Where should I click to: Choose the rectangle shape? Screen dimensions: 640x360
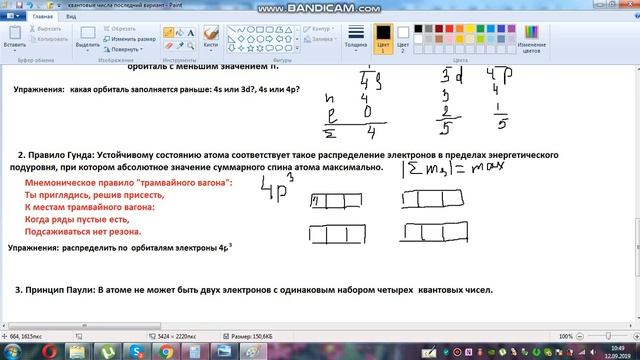[260, 30]
